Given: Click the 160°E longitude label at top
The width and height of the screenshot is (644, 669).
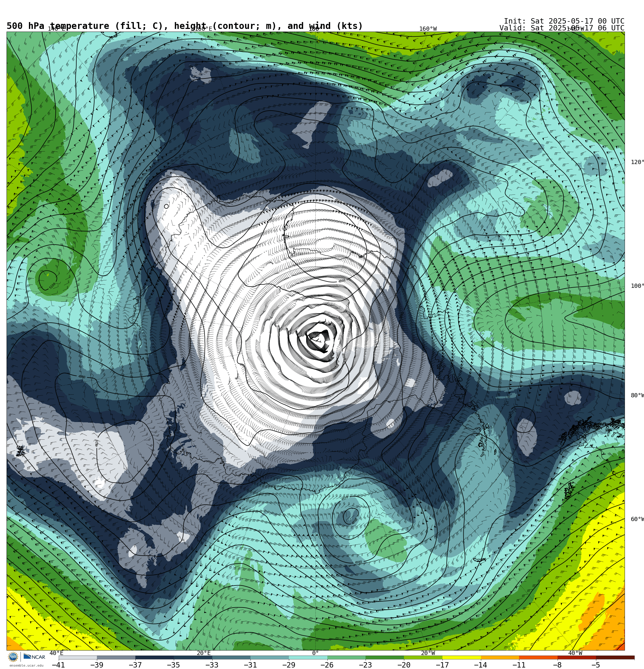Looking at the screenshot, I should click(203, 29).
